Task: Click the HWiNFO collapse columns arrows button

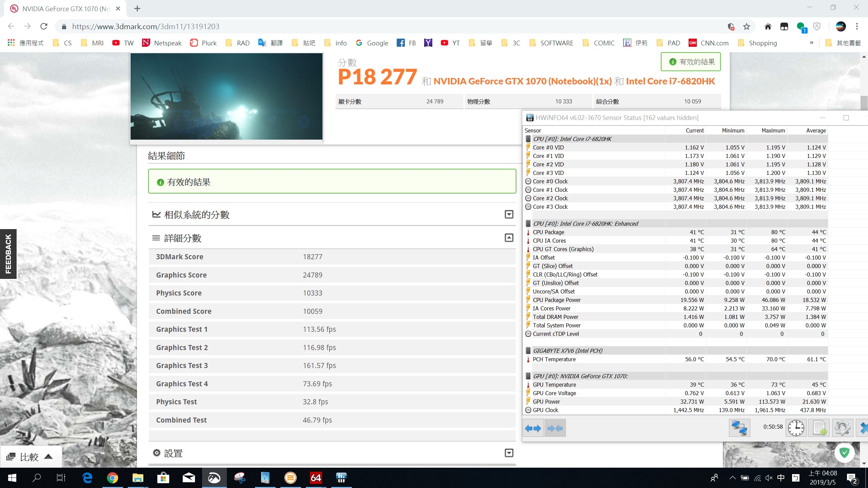Action: pos(555,428)
